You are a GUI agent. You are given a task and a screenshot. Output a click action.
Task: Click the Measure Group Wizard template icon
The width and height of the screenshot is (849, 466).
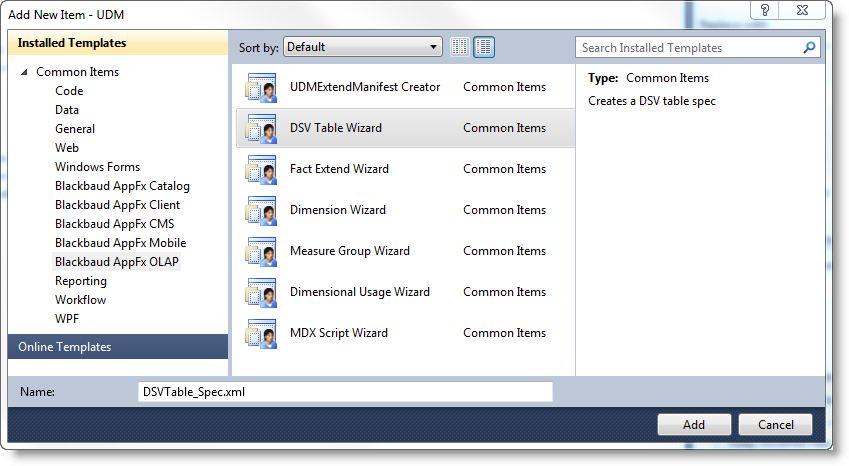coord(261,252)
